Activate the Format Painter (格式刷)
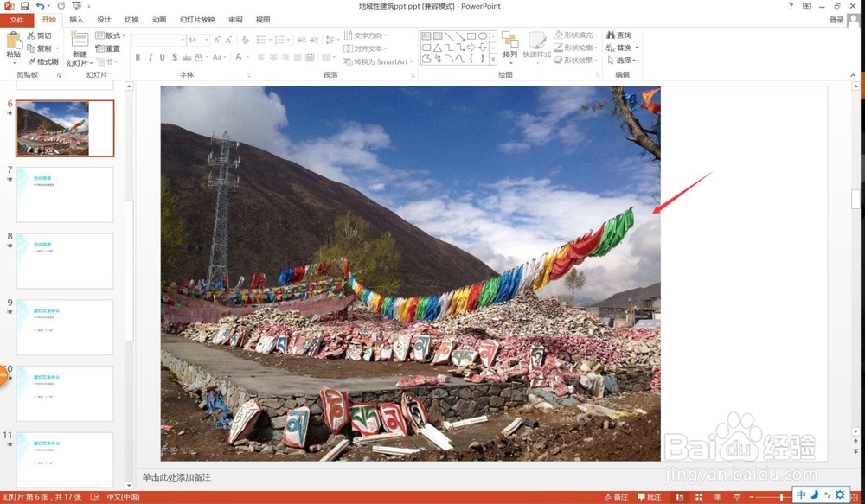The height and width of the screenshot is (504, 865). point(43,61)
